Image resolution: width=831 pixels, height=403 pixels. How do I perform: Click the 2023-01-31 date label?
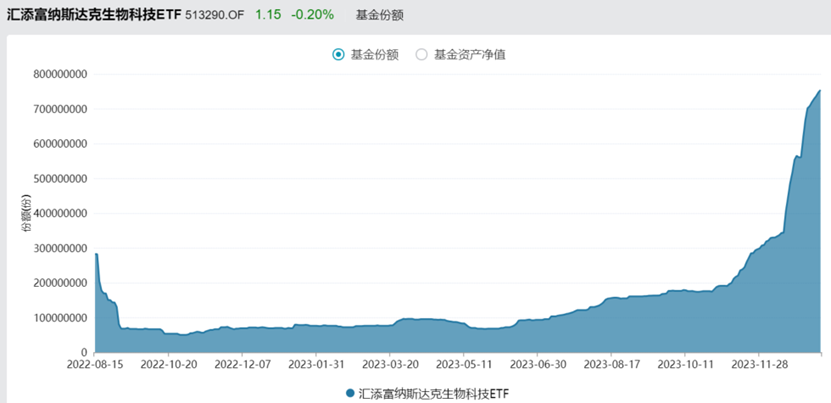(x=316, y=366)
